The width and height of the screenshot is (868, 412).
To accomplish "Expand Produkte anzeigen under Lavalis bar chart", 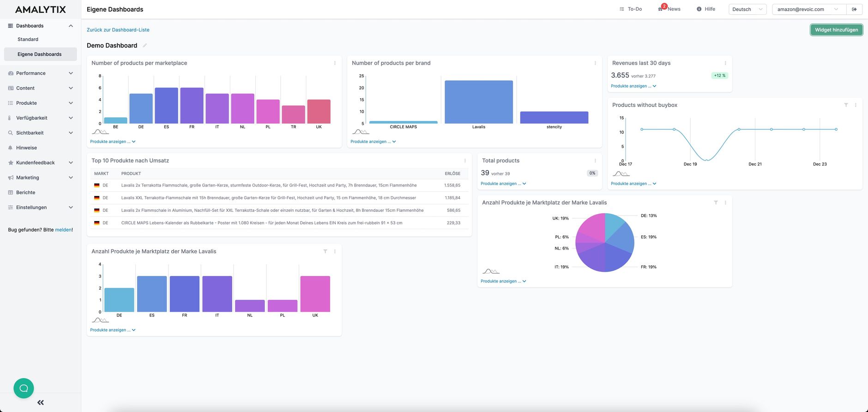I will click(x=113, y=330).
